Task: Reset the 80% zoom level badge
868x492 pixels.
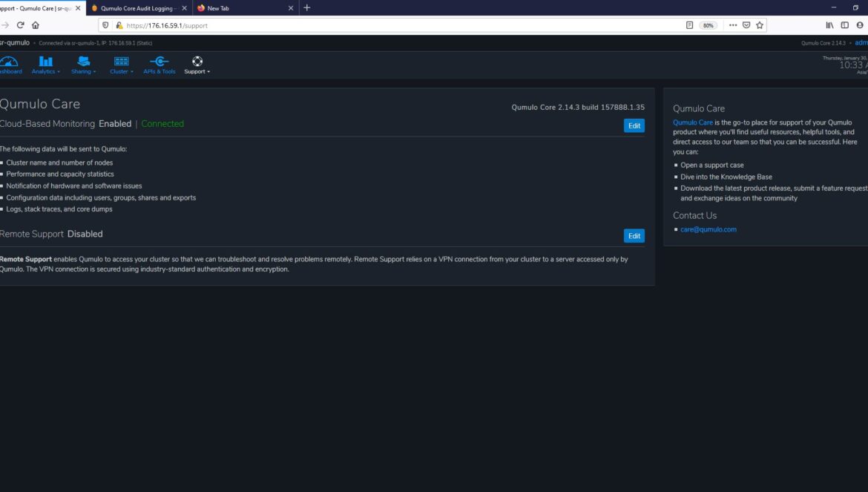Action: (x=708, y=25)
